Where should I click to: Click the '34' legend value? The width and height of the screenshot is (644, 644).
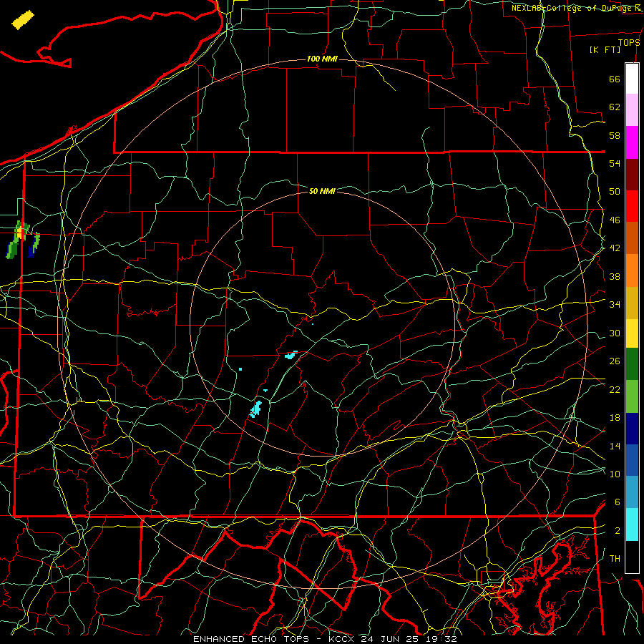(x=615, y=305)
